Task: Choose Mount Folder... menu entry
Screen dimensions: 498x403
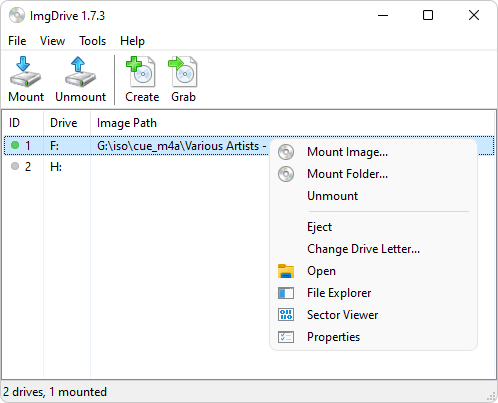Action: [347, 174]
